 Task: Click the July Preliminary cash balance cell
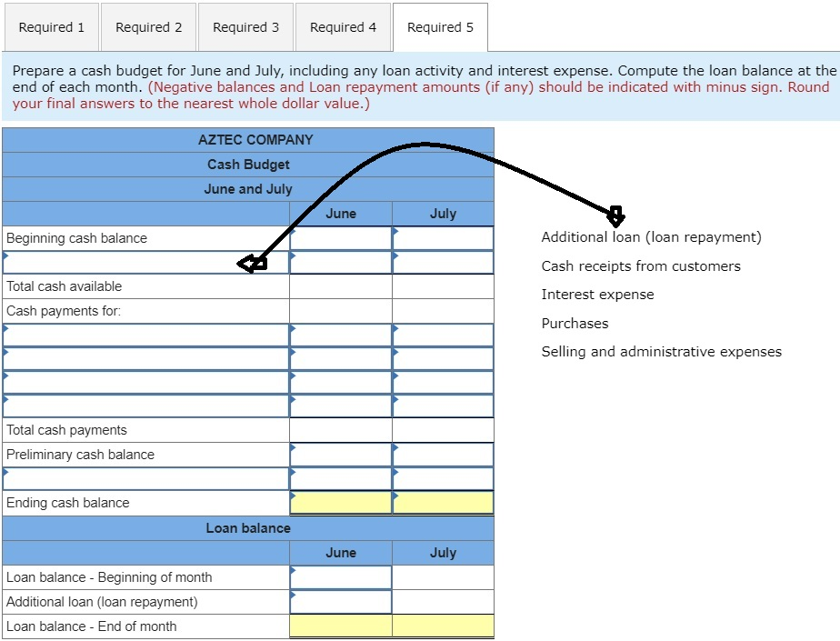(x=443, y=455)
